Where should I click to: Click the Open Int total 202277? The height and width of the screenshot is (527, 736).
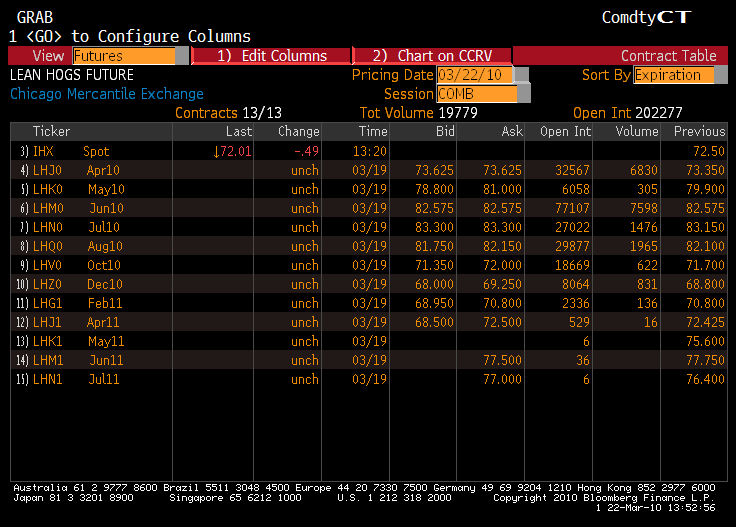659,113
